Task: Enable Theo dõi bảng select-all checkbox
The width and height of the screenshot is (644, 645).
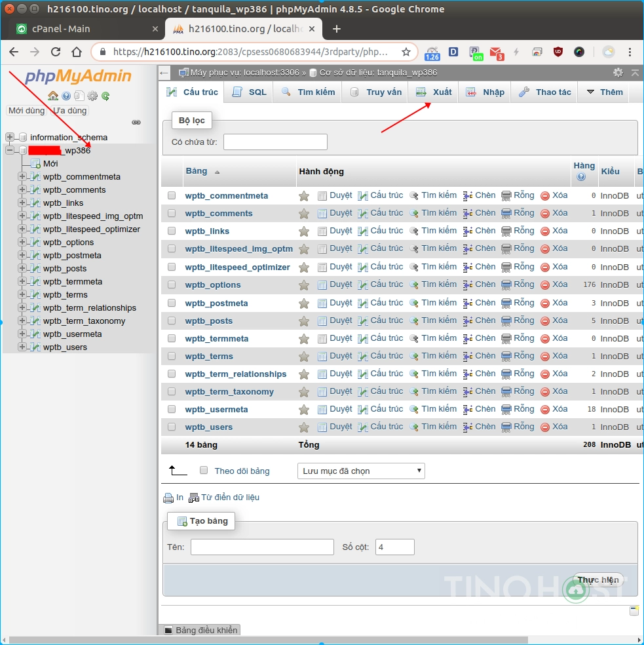Action: point(204,470)
